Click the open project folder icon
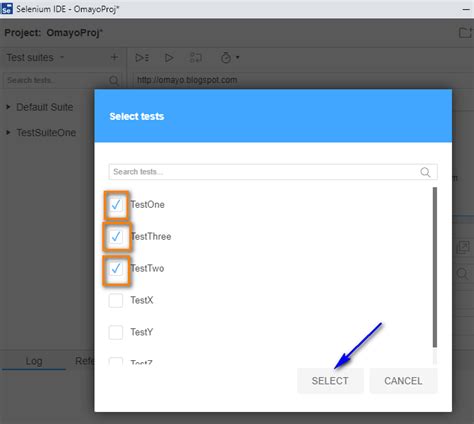474x424 pixels. point(465,33)
